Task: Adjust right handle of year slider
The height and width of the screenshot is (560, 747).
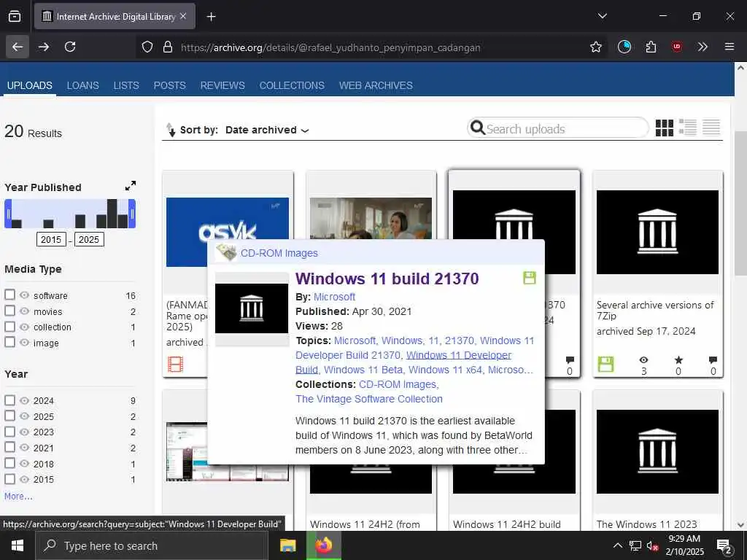Action: [132, 214]
